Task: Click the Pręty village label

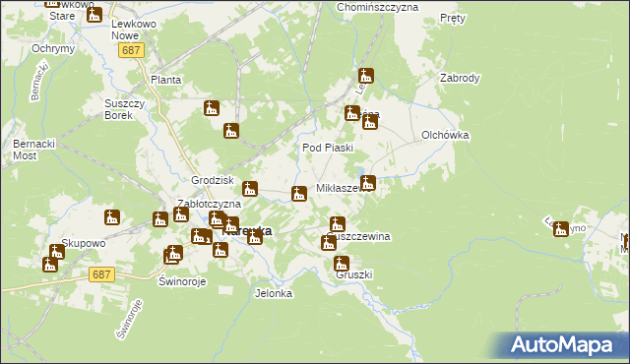Action: click(453, 19)
